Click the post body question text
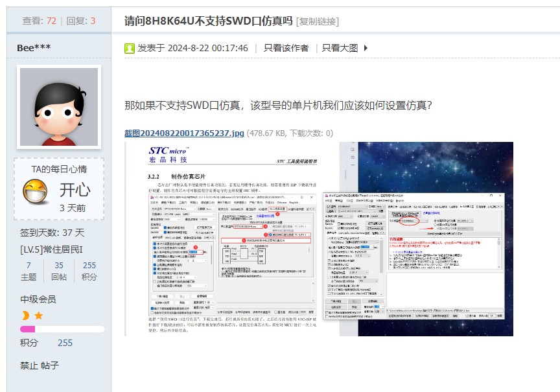Image resolution: width=560 pixels, height=392 pixels. click(x=278, y=106)
